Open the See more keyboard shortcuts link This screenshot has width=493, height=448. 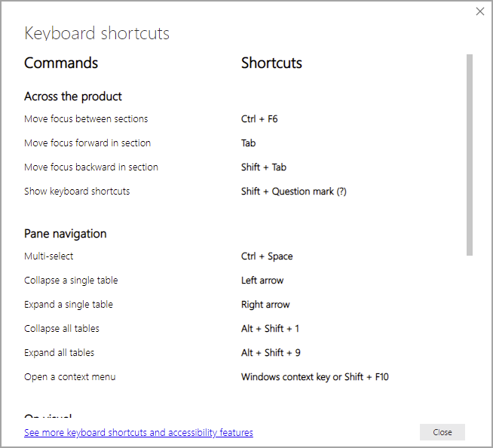pos(139,433)
